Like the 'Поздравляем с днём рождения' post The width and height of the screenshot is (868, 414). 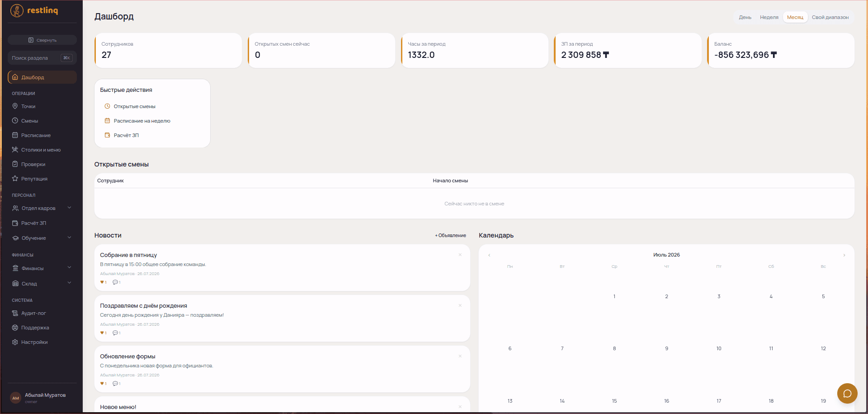coord(103,333)
